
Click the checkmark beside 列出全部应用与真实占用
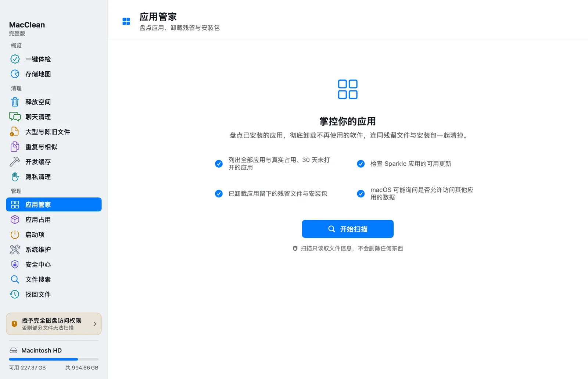pyautogui.click(x=219, y=164)
